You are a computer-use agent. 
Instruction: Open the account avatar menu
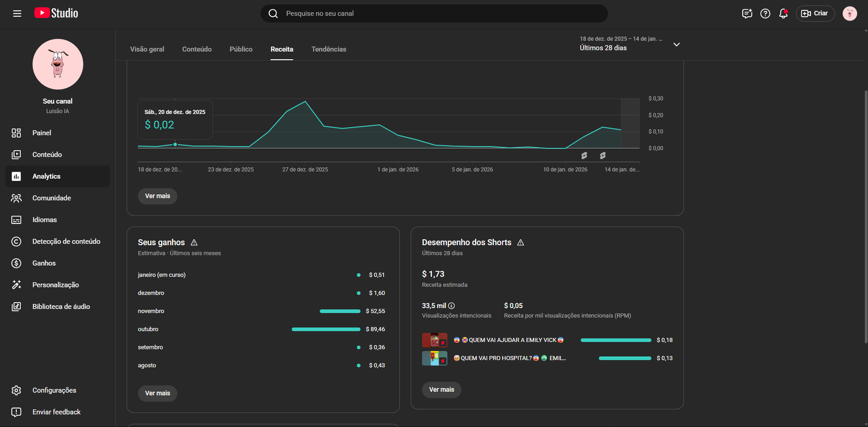tap(849, 14)
